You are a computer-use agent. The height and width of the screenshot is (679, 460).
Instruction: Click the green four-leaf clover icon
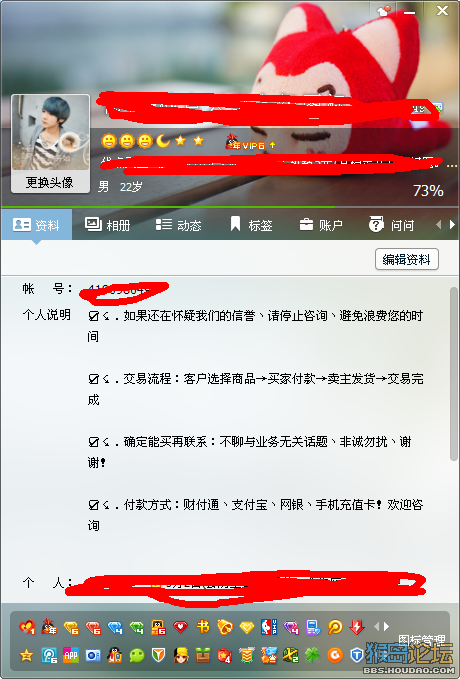[x=313, y=655]
